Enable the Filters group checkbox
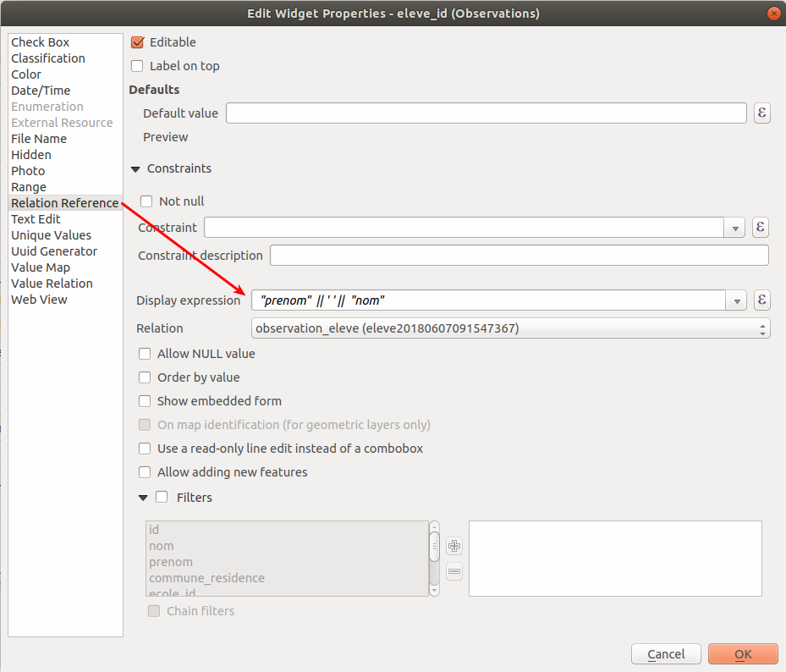Viewport: 786px width, 672px height. 162,497
